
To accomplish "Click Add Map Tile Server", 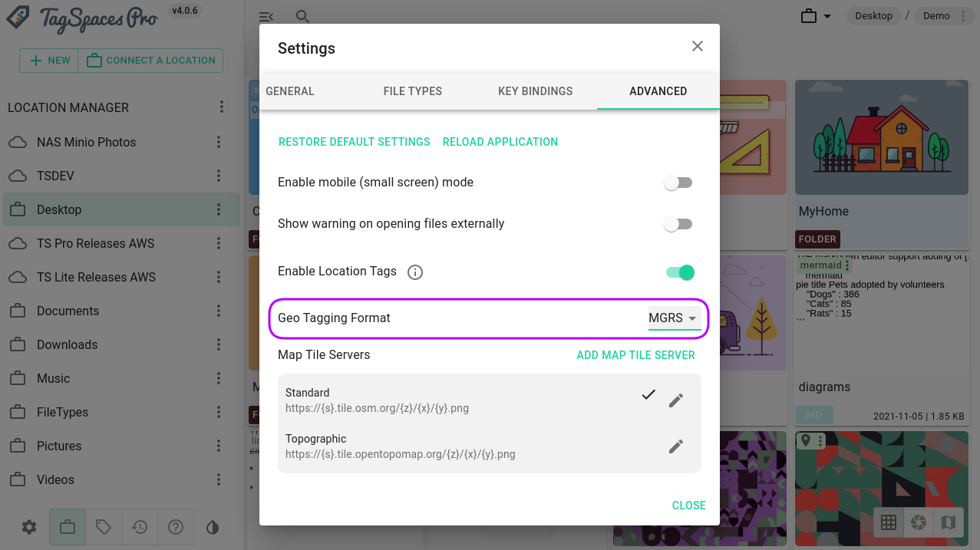I will [635, 354].
